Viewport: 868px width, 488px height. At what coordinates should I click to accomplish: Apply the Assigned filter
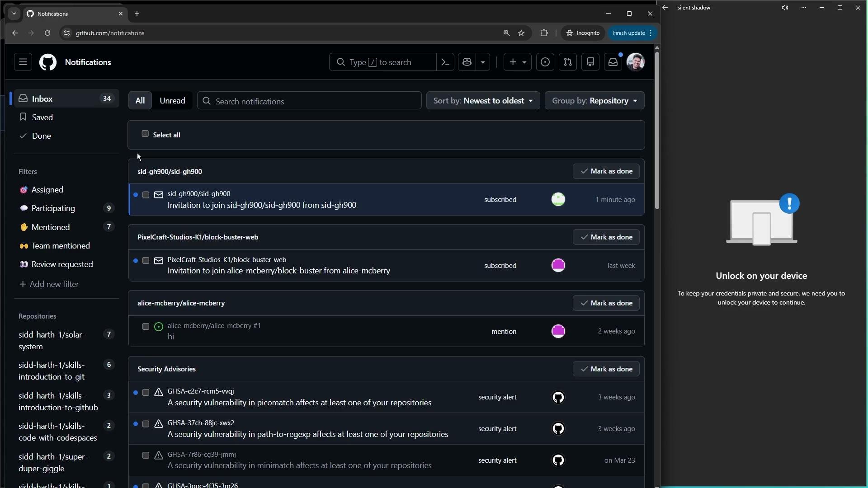[66, 190]
